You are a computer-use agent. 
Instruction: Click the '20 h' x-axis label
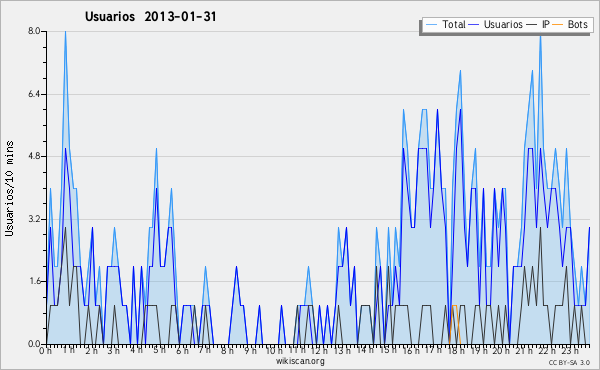point(501,351)
